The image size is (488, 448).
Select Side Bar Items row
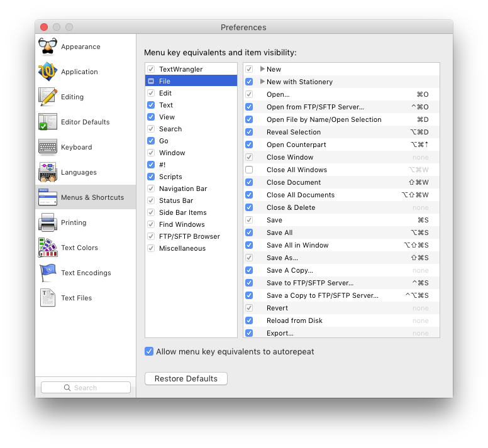point(191,212)
